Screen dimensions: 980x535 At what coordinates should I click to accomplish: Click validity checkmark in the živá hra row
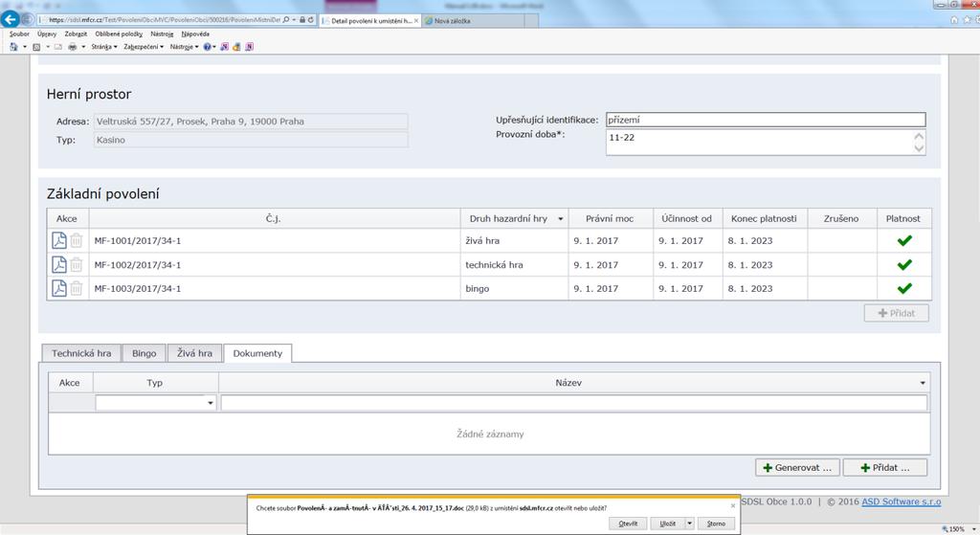(904, 240)
